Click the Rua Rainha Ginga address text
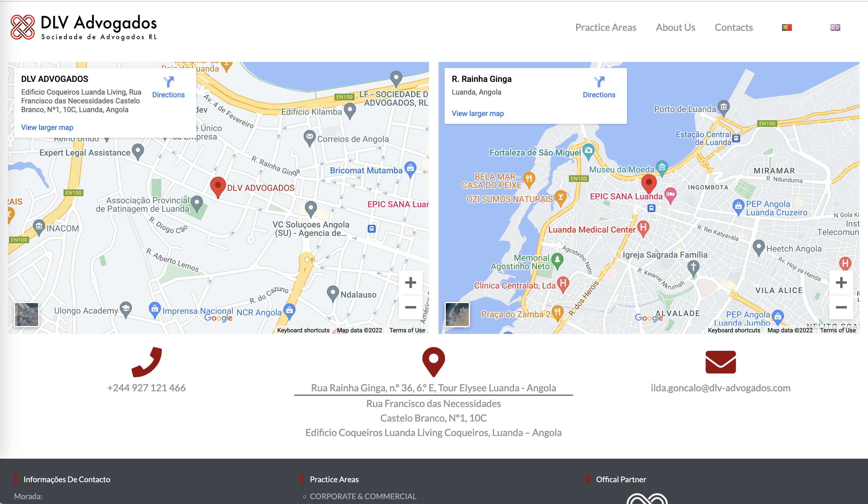 pyautogui.click(x=433, y=388)
